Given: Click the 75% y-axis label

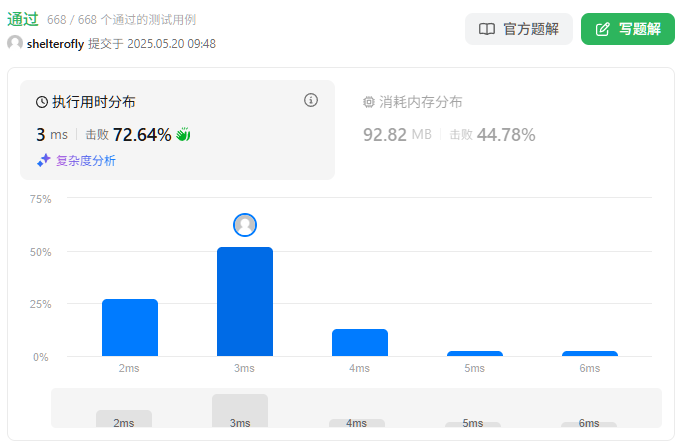Looking at the screenshot, I should point(40,199).
